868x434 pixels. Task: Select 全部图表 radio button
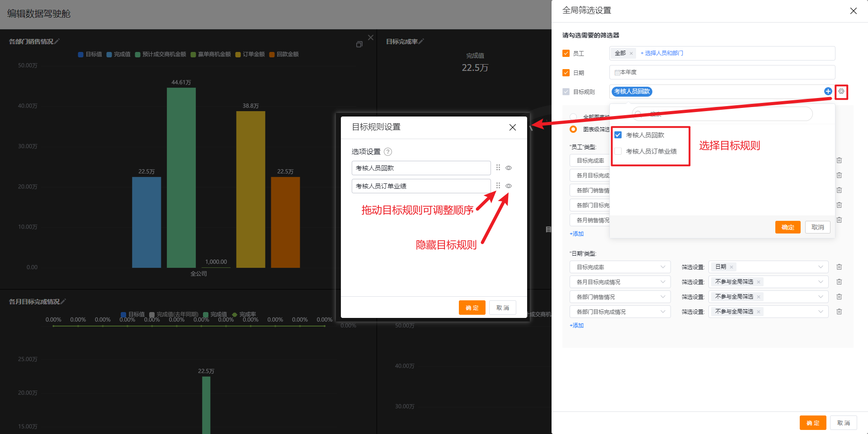click(x=573, y=117)
